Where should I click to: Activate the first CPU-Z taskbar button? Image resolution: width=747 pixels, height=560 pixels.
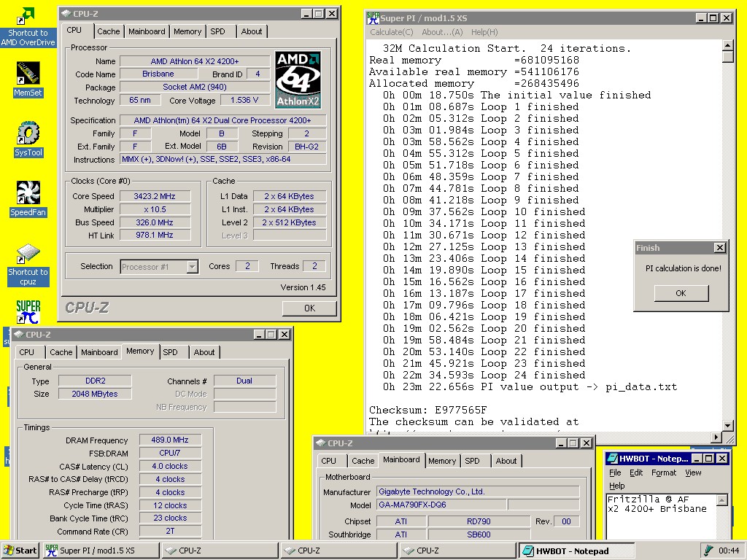pos(219,551)
